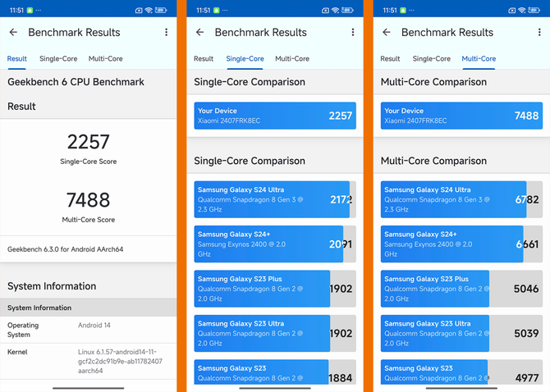Open Samsung Galaxy S23 single-core entry 1884
This screenshot has width=550, height=392.
click(275, 372)
